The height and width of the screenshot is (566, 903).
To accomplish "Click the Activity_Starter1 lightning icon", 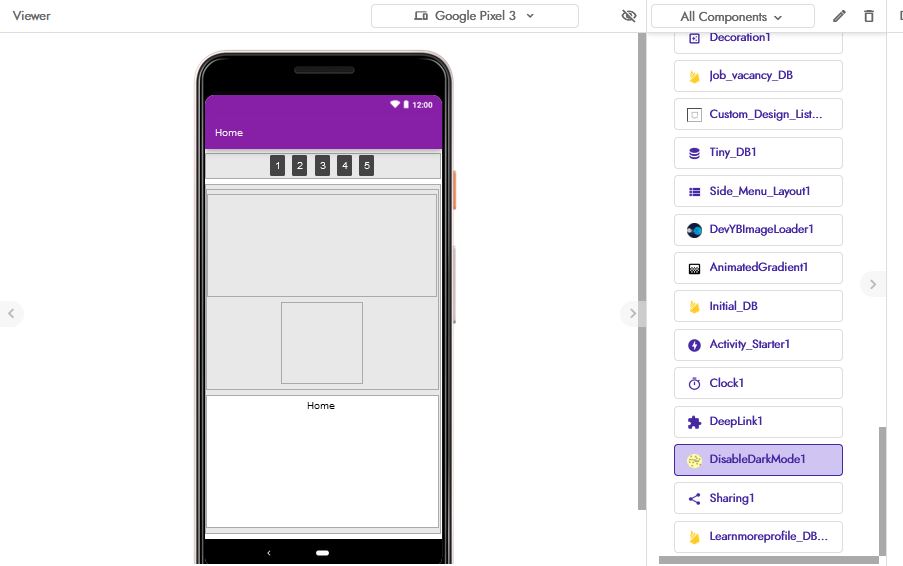I will tap(695, 345).
